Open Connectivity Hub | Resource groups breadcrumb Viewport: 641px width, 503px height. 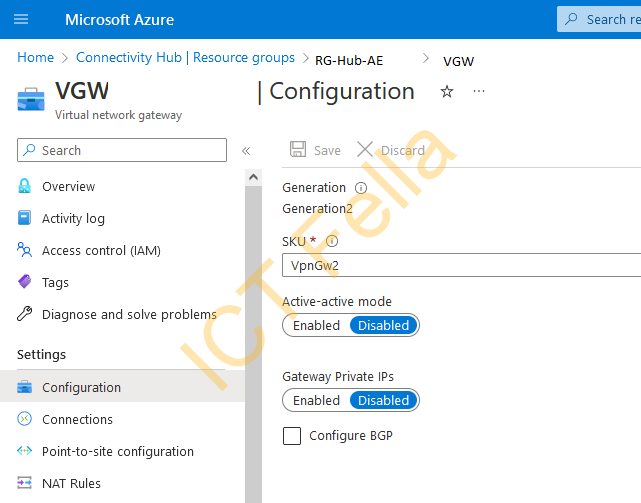click(x=185, y=57)
